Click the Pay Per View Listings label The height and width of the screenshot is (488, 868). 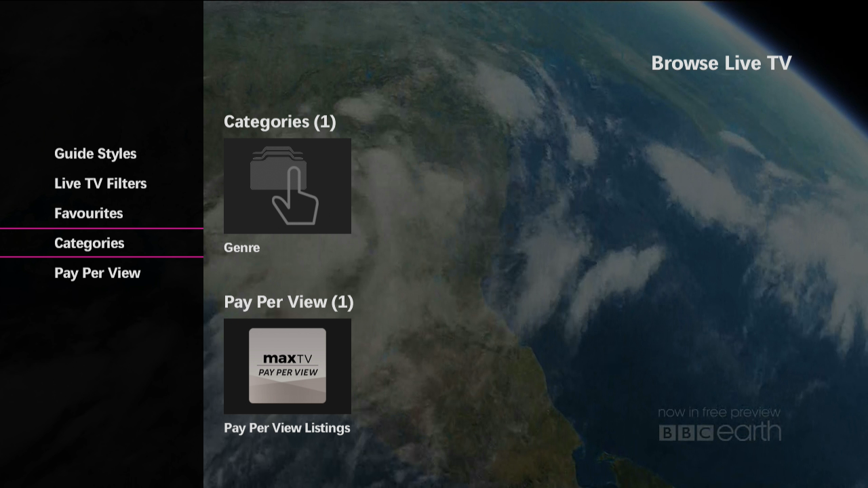(287, 428)
